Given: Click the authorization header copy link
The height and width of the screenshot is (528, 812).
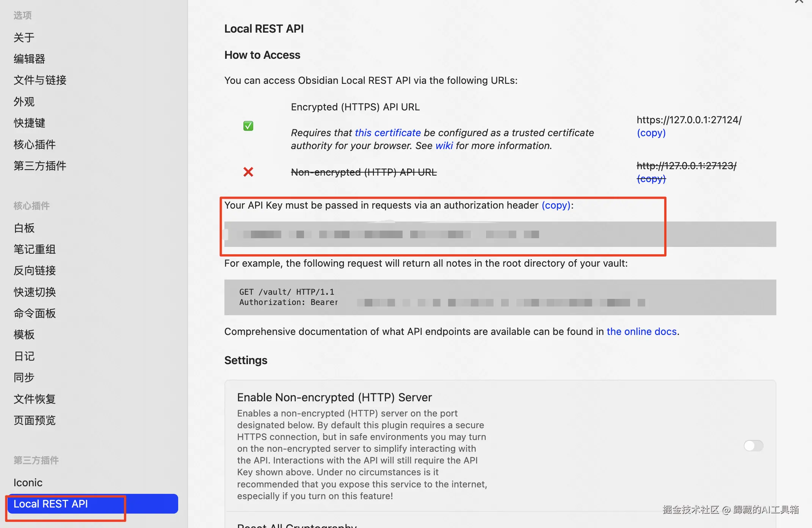Looking at the screenshot, I should click(x=556, y=205).
